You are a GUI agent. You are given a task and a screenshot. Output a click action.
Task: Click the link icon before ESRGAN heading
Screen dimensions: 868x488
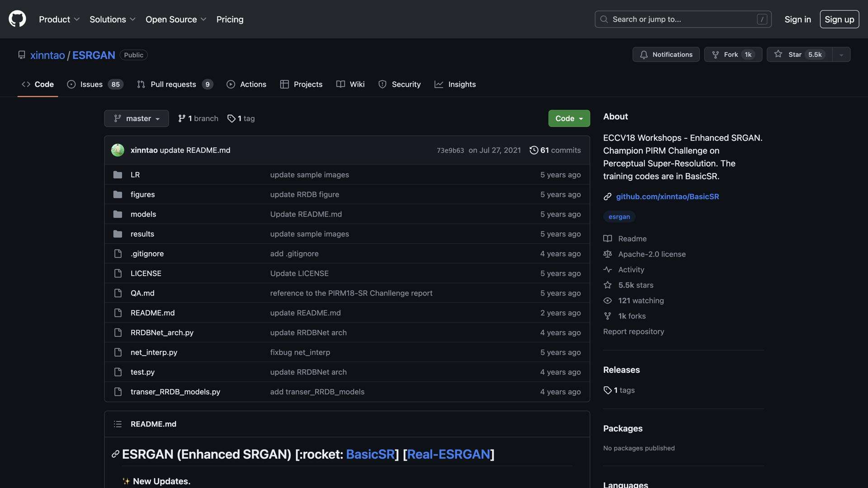point(115,454)
